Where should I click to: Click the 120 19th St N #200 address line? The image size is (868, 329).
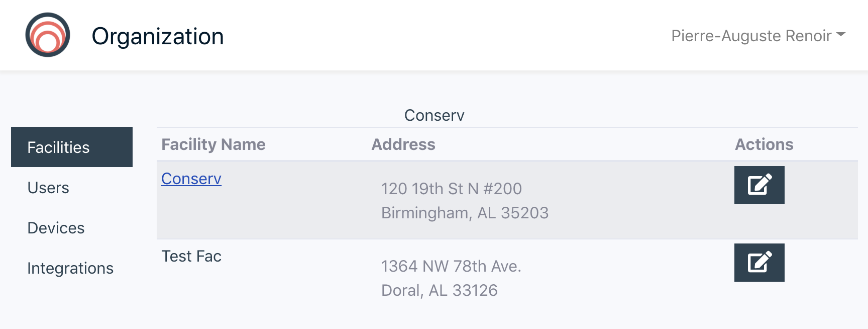point(452,189)
